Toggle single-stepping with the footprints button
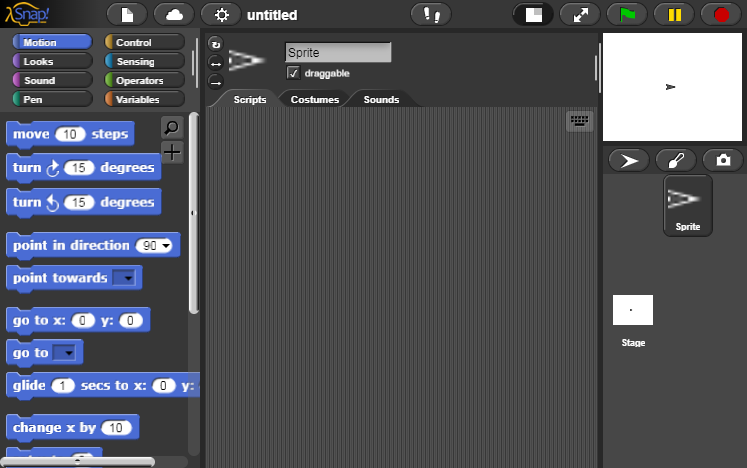This screenshot has height=468, width=747. click(x=432, y=14)
